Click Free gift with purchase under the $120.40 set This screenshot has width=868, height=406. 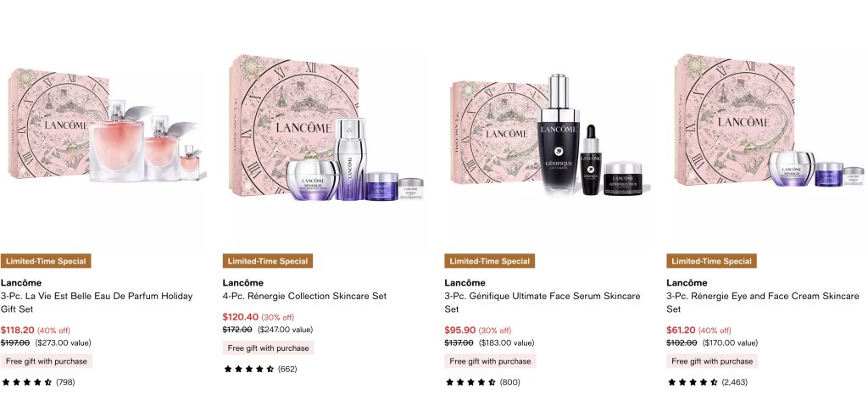(x=269, y=348)
